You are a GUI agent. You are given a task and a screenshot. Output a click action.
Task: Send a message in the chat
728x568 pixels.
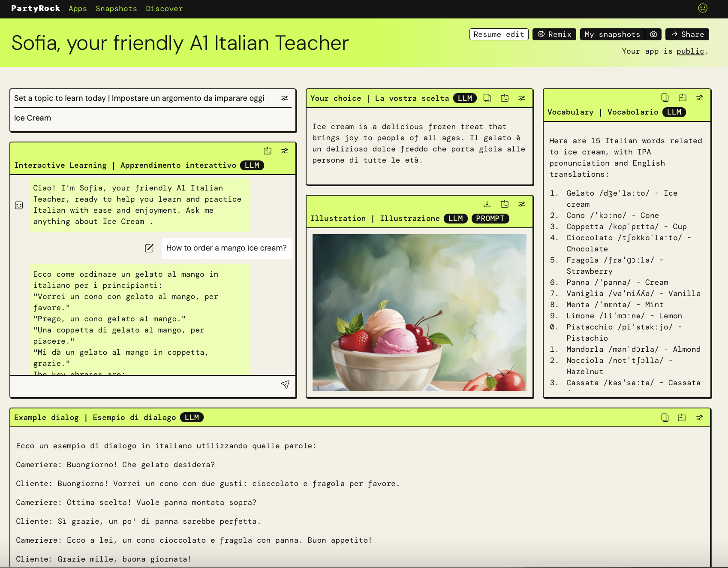coord(286,385)
